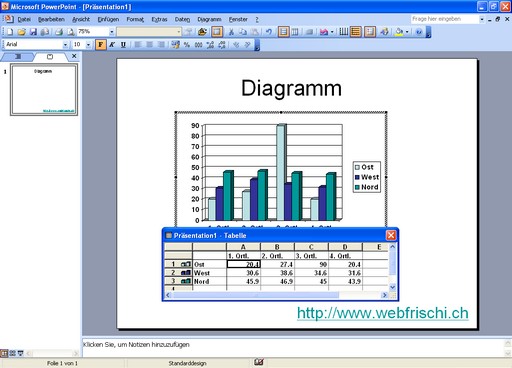Image resolution: width=512 pixels, height=368 pixels.
Task: Cut the selection with the scissors icon
Action: (x=231, y=32)
